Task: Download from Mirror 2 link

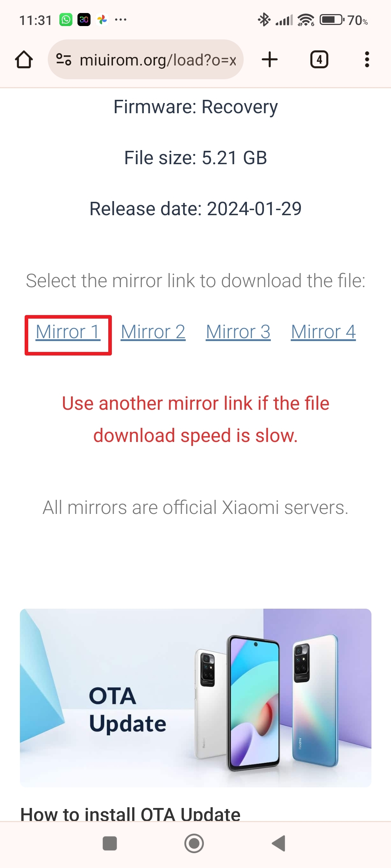Action: [x=153, y=332]
